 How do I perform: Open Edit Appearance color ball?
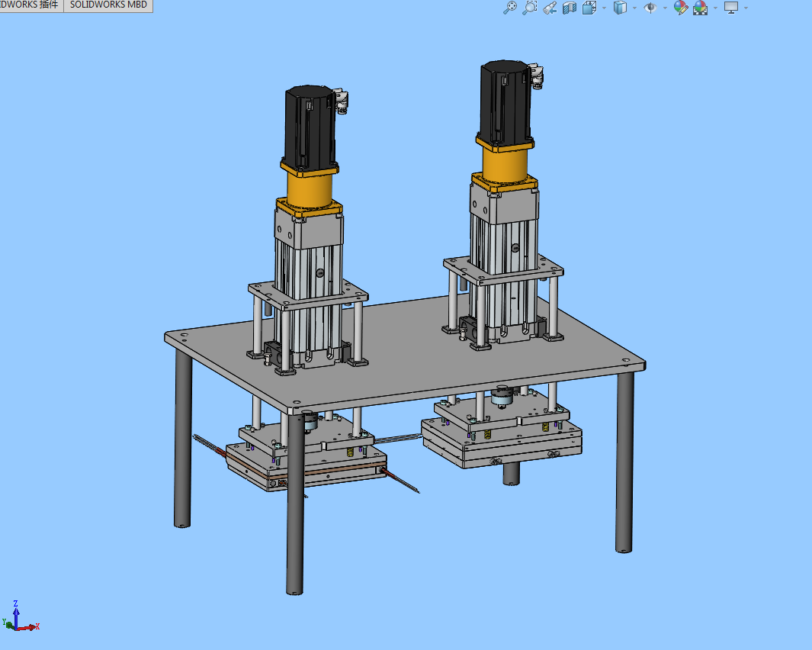[681, 8]
